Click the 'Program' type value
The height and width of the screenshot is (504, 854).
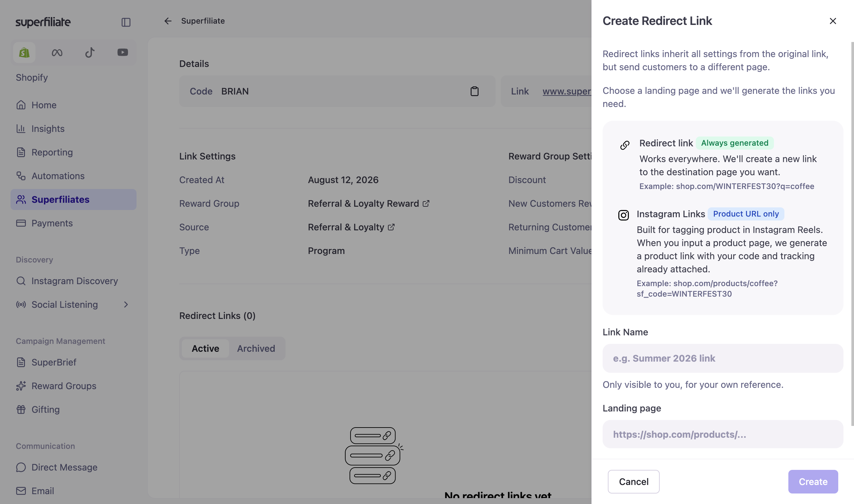pos(326,251)
